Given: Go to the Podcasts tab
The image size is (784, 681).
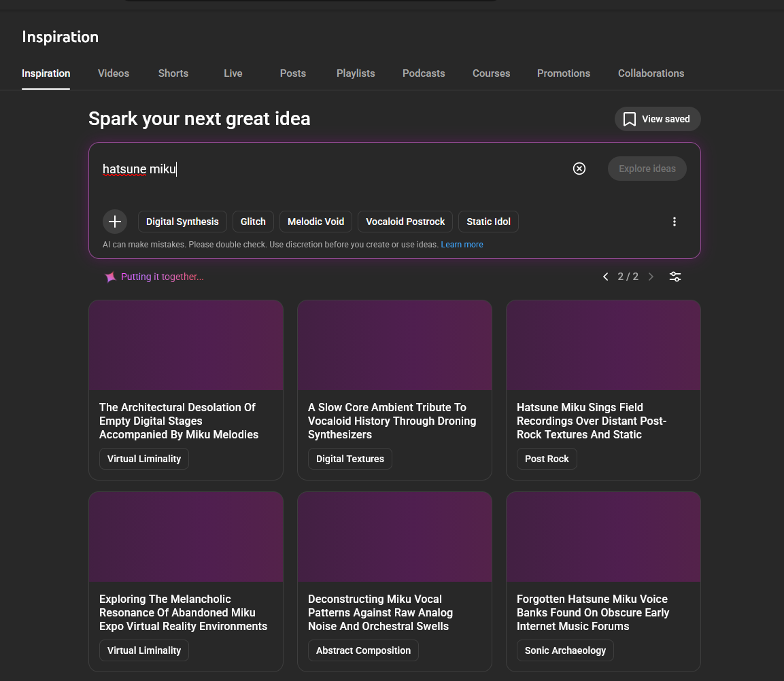Looking at the screenshot, I should 424,73.
